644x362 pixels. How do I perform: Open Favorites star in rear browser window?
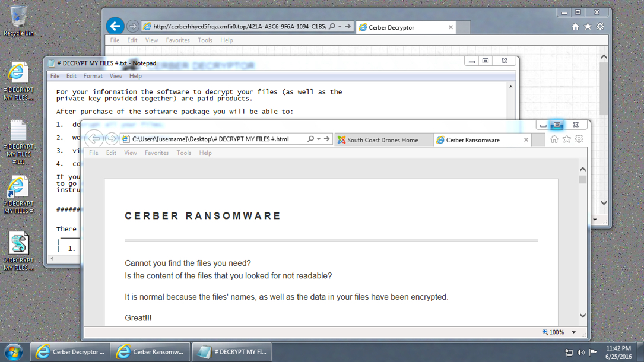pos(588,27)
